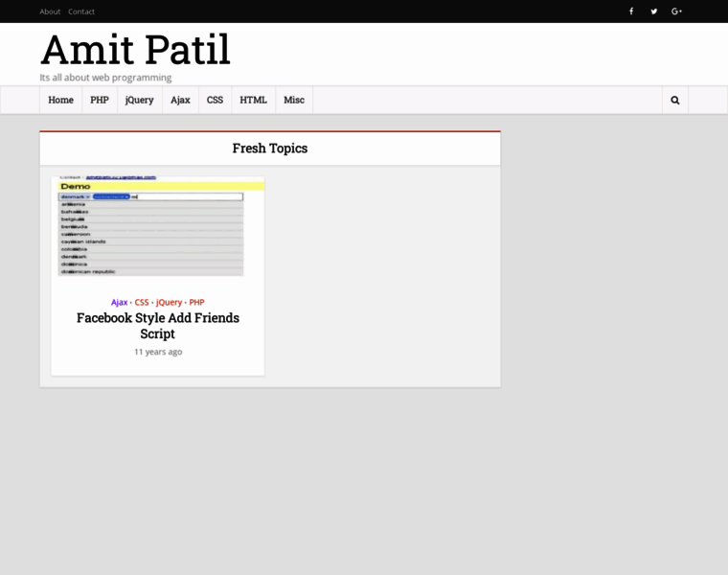Open the Google Plus social icon

(676, 11)
